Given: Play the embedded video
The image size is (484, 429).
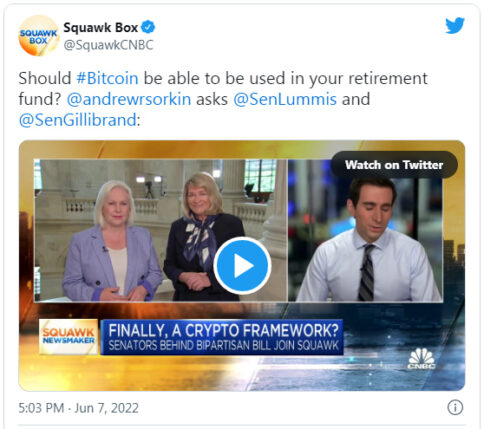Looking at the screenshot, I should click(242, 266).
